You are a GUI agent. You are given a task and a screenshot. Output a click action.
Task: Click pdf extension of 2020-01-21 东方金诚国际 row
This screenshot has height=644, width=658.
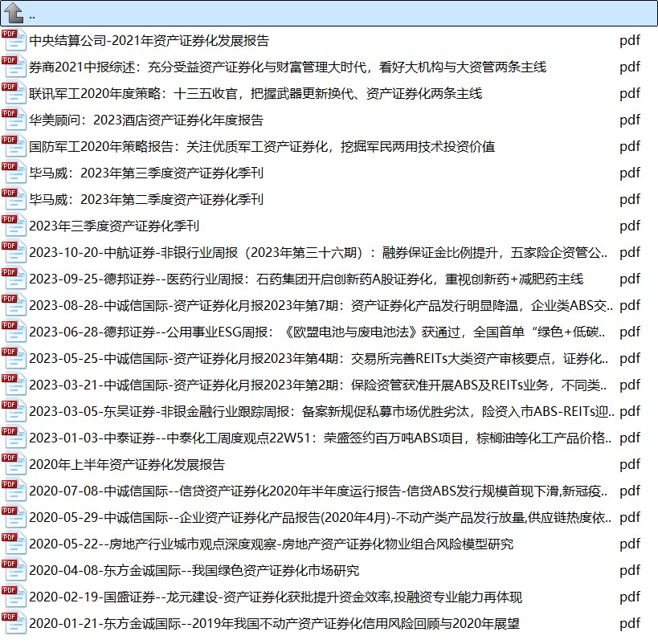click(x=630, y=624)
